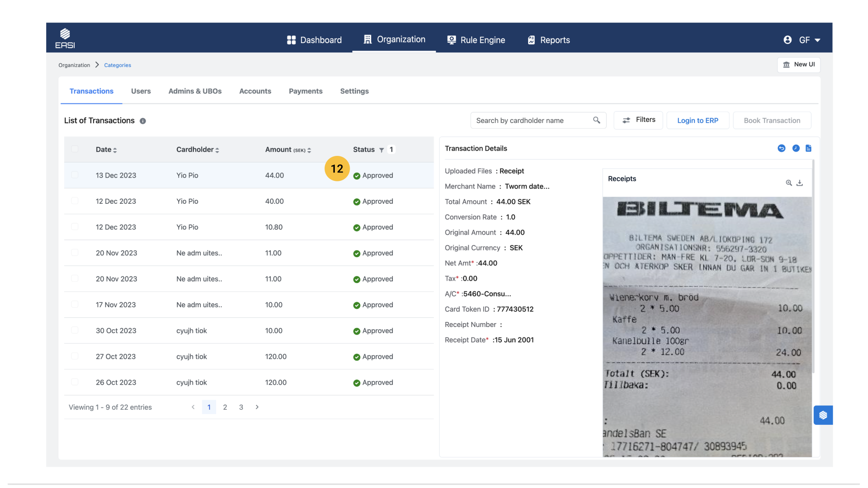Image resolution: width=868 pixels, height=488 pixels.
Task: Check the 27 Oct 2023 transaction checkbox
Action: [75, 356]
